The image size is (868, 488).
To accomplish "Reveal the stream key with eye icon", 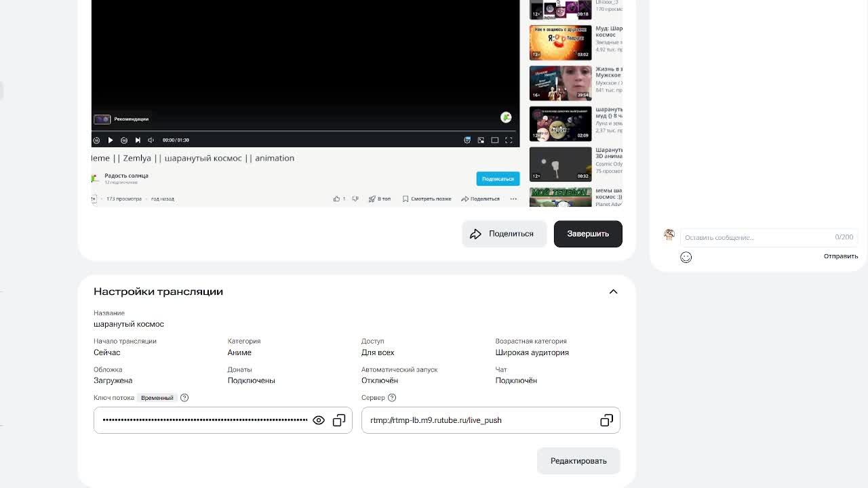I will pos(319,420).
